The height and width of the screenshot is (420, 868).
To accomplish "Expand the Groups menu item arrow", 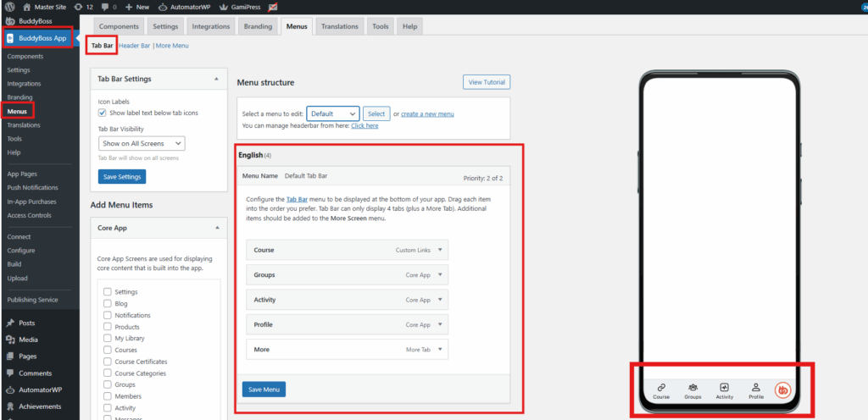I will 440,274.
